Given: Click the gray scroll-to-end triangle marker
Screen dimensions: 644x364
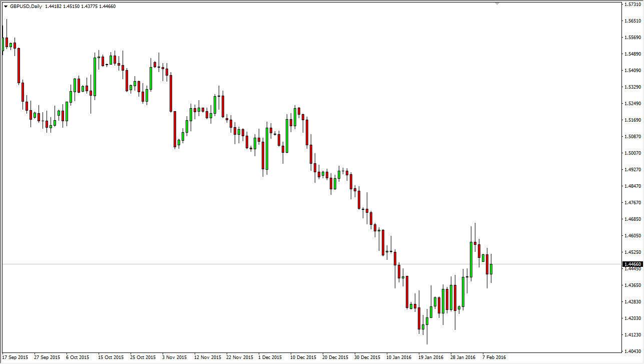Looking at the screenshot, I should coord(496,4).
